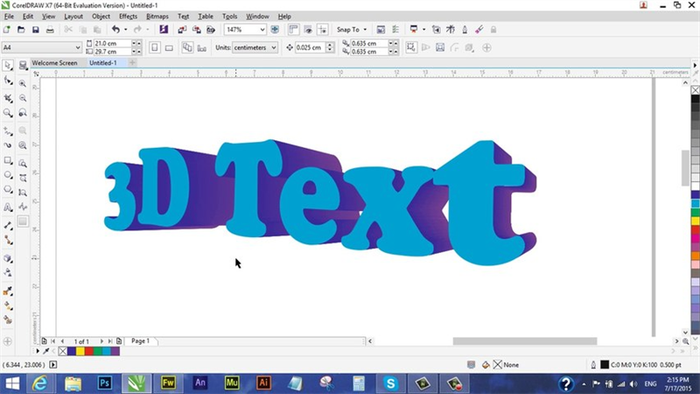Choose the Ellipse tool
Screen dimensions: 700x394
click(8, 175)
